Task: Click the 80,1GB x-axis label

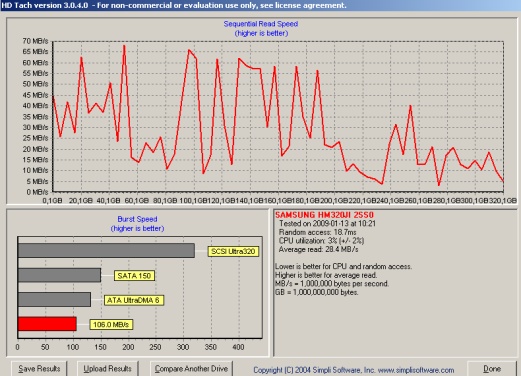Action: click(x=165, y=200)
